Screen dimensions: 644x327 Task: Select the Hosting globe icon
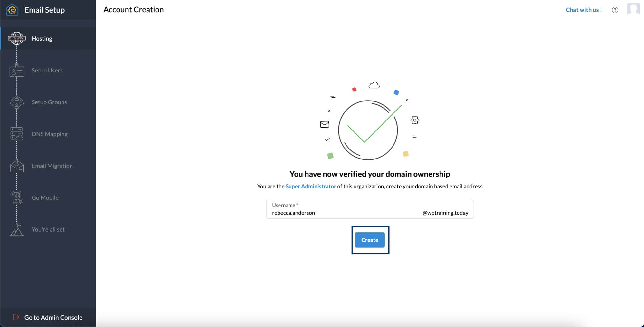(17, 38)
